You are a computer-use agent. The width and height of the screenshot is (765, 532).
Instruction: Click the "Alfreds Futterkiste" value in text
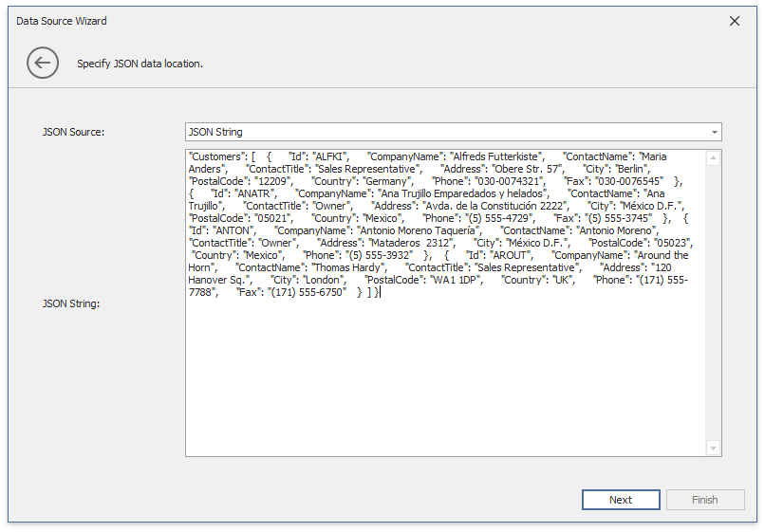click(x=495, y=156)
